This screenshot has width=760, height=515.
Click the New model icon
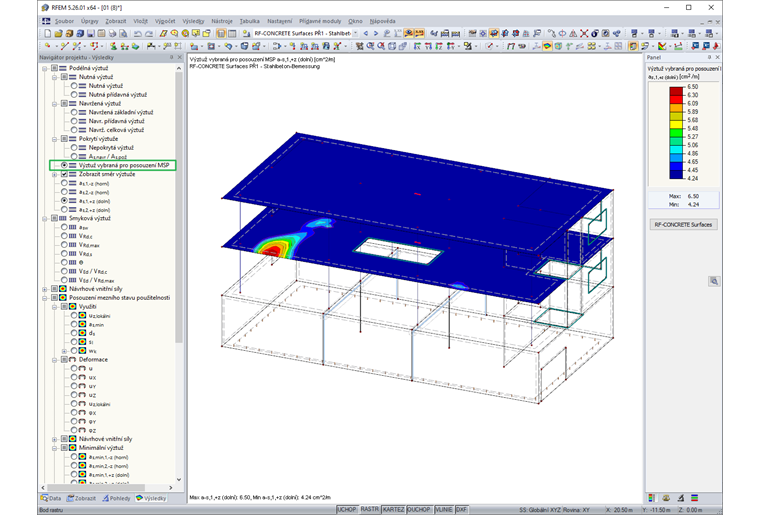pyautogui.click(x=48, y=33)
